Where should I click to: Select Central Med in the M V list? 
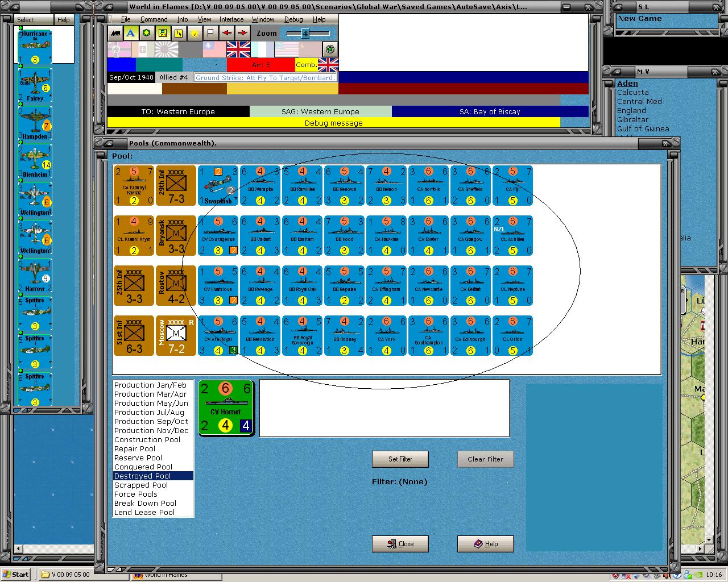(x=639, y=102)
